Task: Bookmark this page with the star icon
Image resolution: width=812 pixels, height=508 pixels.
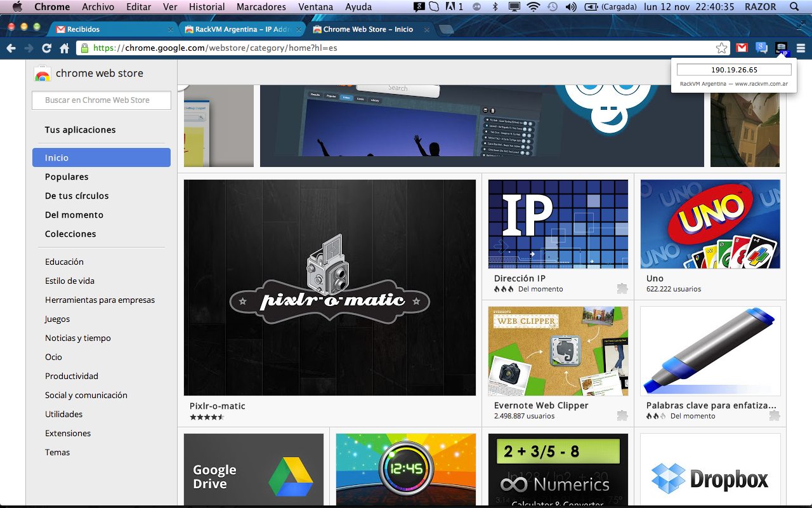Action: pyautogui.click(x=721, y=48)
